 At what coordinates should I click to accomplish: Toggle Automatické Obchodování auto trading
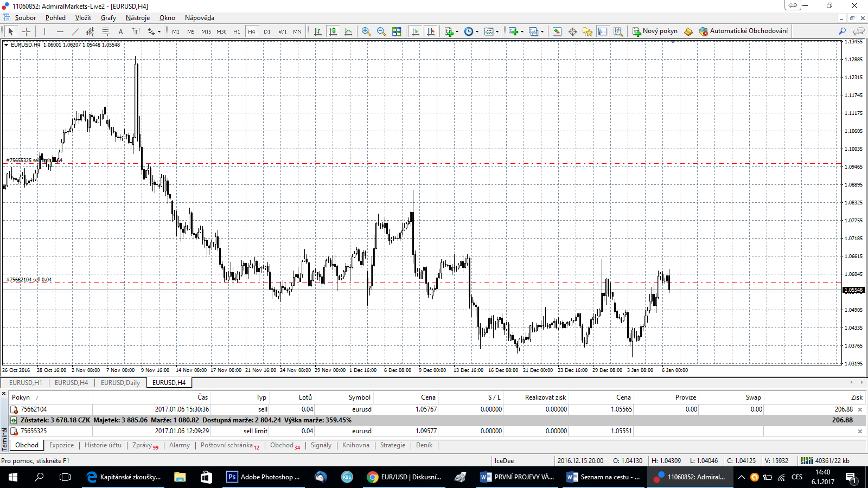pos(743,31)
